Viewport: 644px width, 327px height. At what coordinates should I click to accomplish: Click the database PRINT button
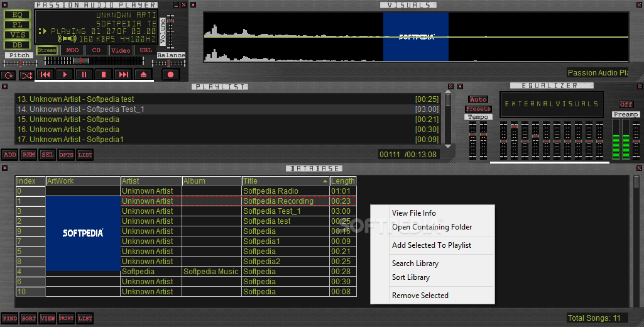(x=66, y=318)
